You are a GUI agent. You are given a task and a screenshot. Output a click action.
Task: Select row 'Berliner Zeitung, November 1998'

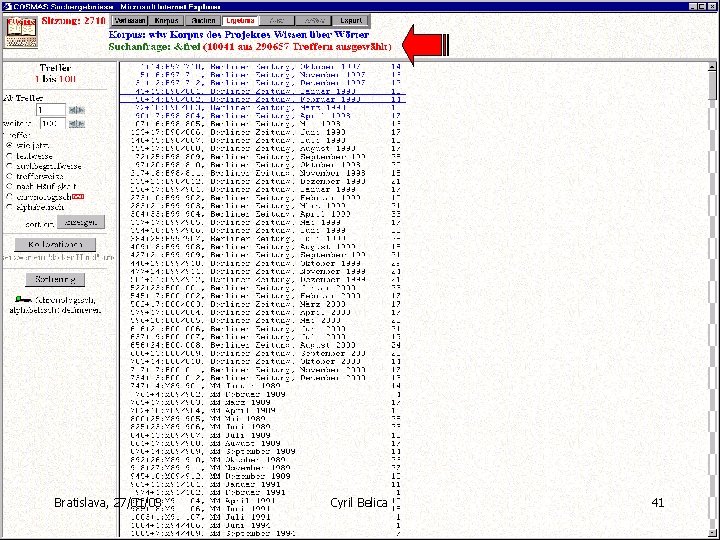(265, 173)
